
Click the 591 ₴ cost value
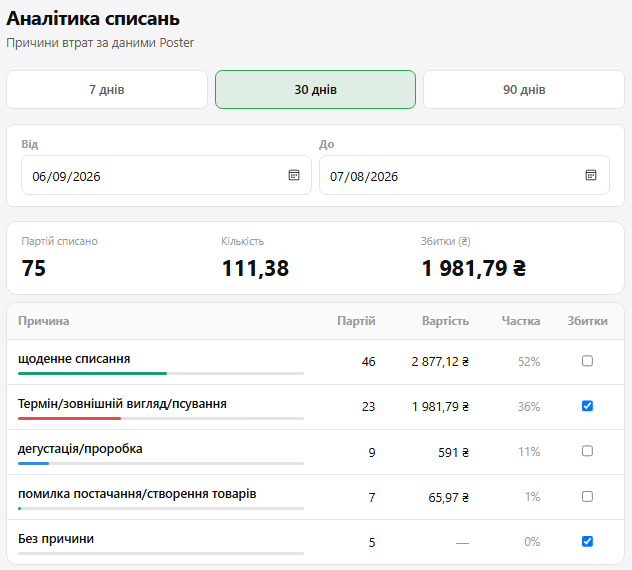click(x=453, y=452)
